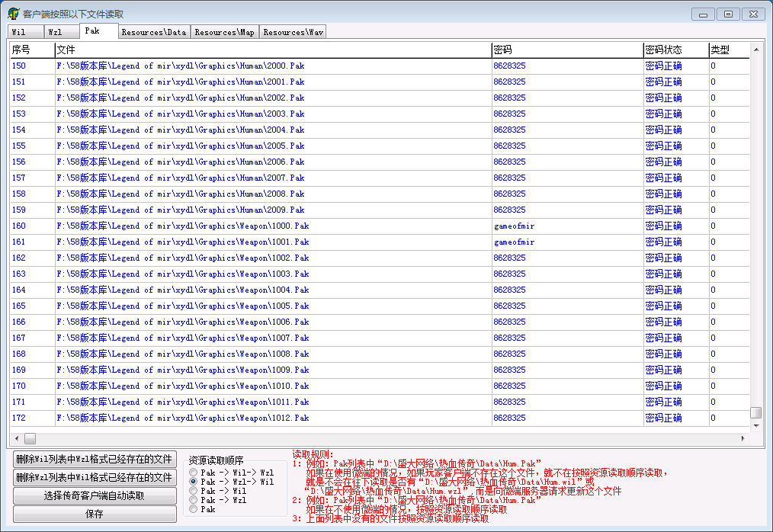Close the window
The image size is (773, 532).
click(753, 14)
